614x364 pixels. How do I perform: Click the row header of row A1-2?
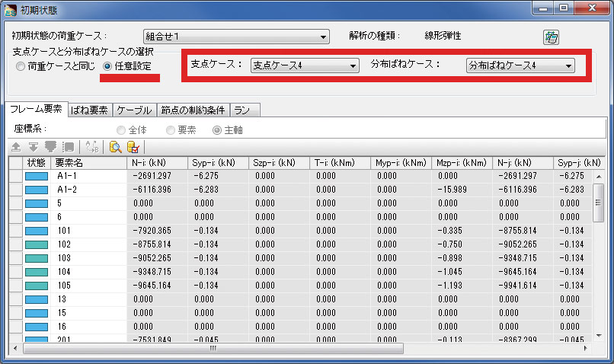pos(16,190)
